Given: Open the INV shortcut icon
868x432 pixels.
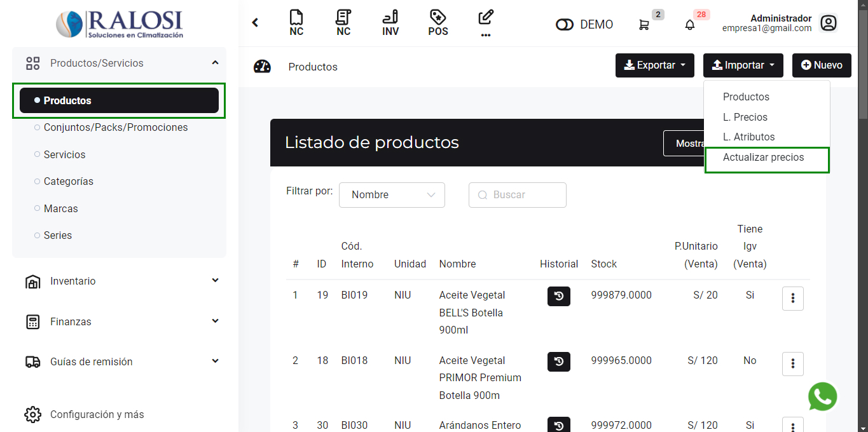Looking at the screenshot, I should [390, 23].
